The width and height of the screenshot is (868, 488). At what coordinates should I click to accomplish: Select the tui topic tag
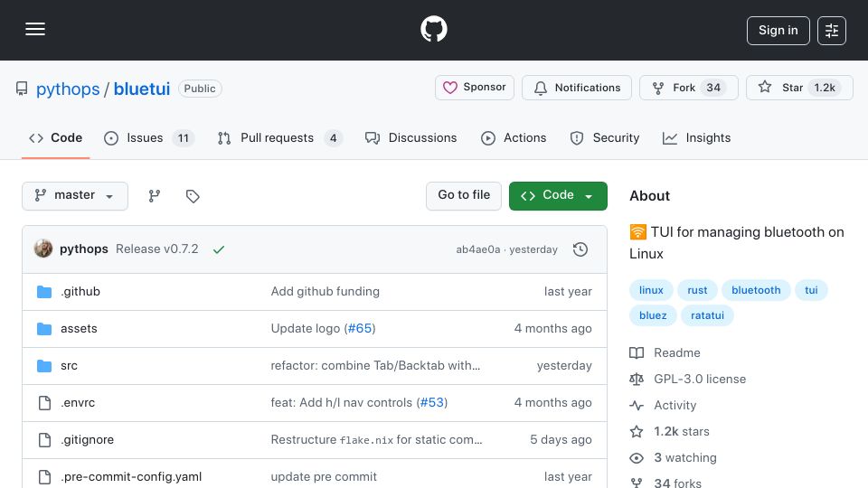811,290
